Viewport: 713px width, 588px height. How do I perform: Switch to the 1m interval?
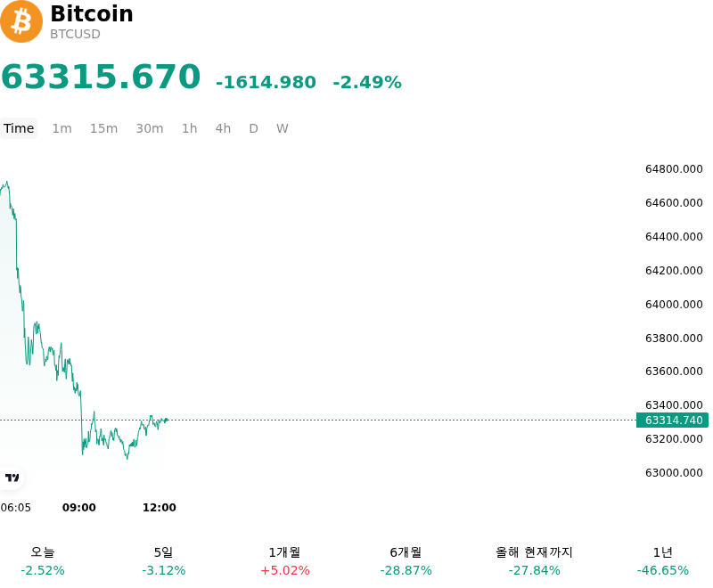coord(61,128)
